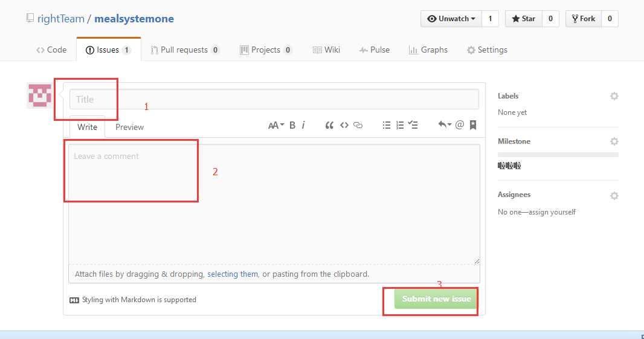Click the watchers count 1

pos(490,19)
